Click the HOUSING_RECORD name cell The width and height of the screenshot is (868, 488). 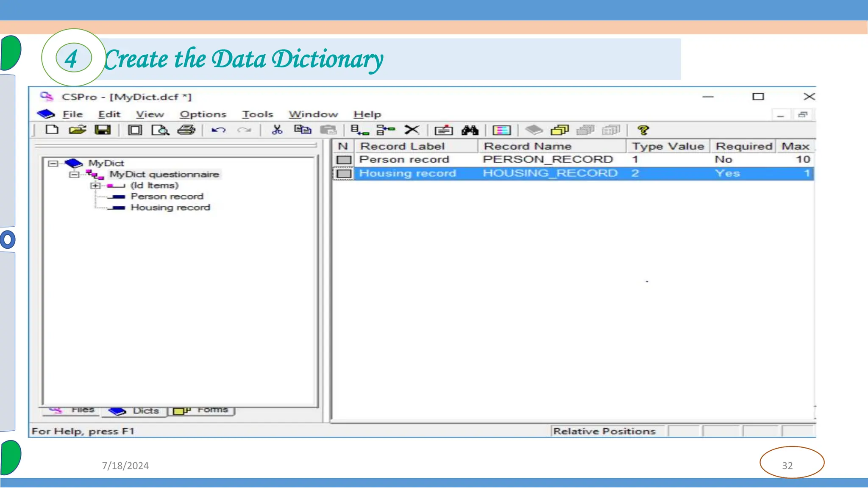point(550,173)
